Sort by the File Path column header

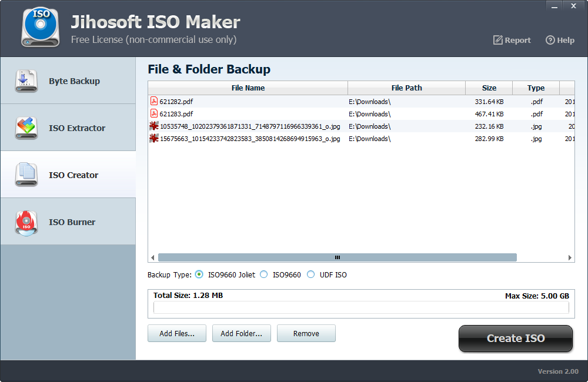[406, 88]
